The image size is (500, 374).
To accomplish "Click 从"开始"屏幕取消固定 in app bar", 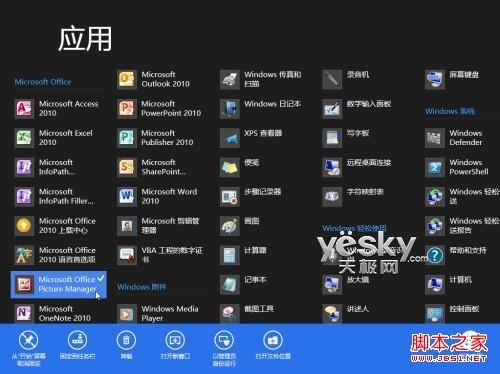I will tap(29, 348).
